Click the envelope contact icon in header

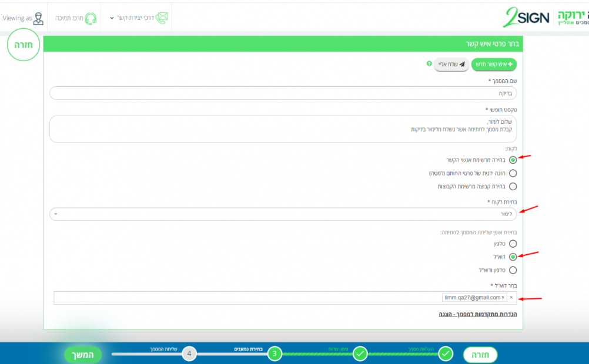(162, 18)
